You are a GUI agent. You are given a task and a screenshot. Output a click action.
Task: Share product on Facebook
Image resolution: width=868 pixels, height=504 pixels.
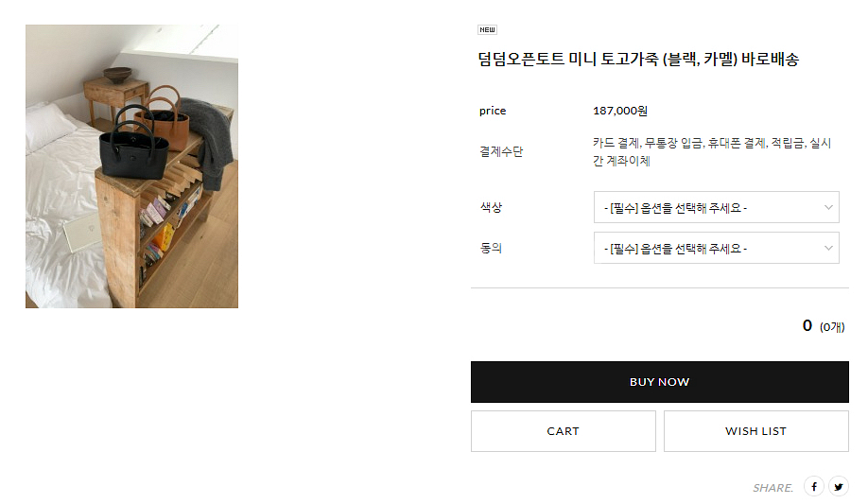[x=814, y=487]
